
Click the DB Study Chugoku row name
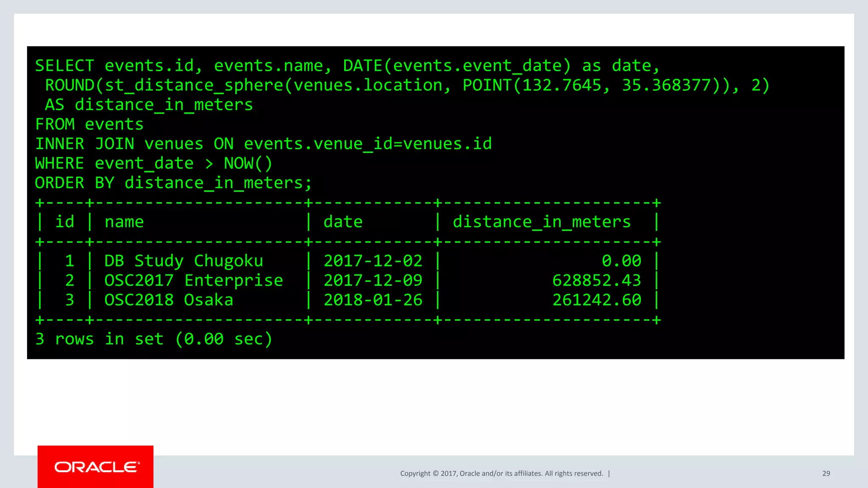click(184, 261)
